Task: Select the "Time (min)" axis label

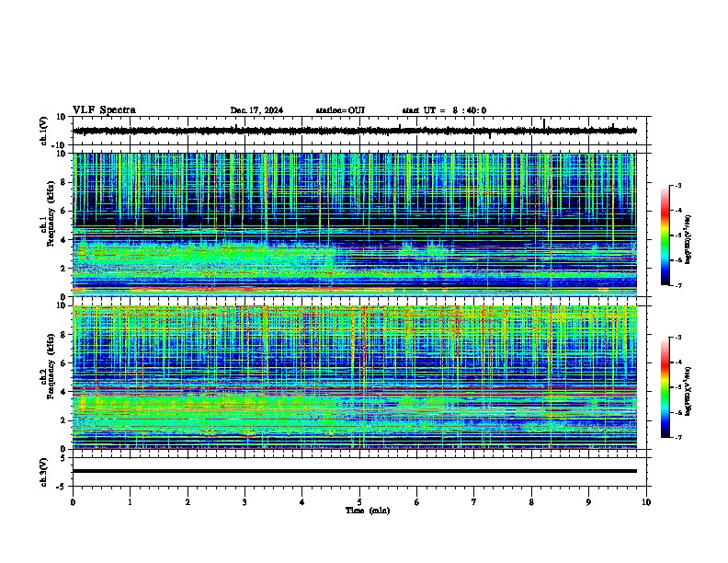Action: click(368, 511)
